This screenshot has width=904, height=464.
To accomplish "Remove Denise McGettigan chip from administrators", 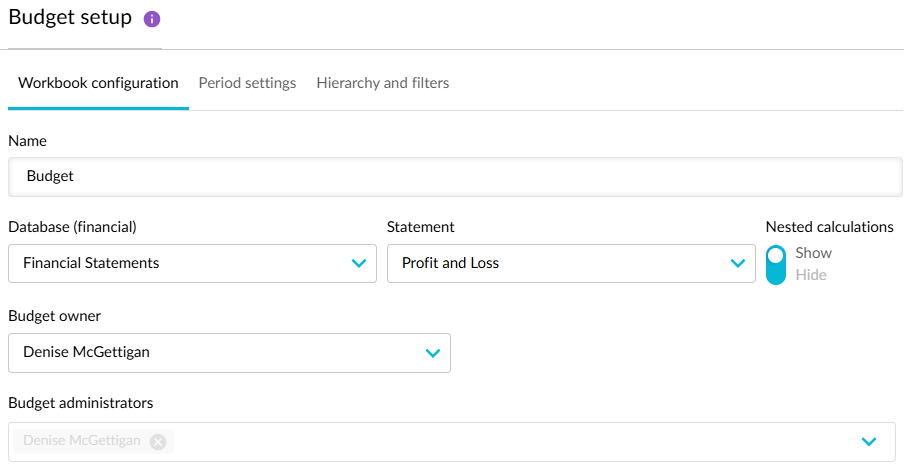I will click(157, 441).
